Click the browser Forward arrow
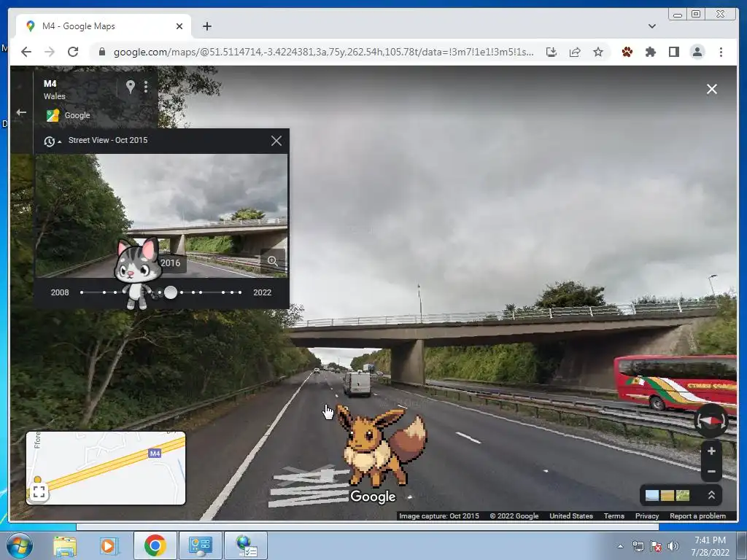Screen dimensions: 747x560 tap(50, 52)
